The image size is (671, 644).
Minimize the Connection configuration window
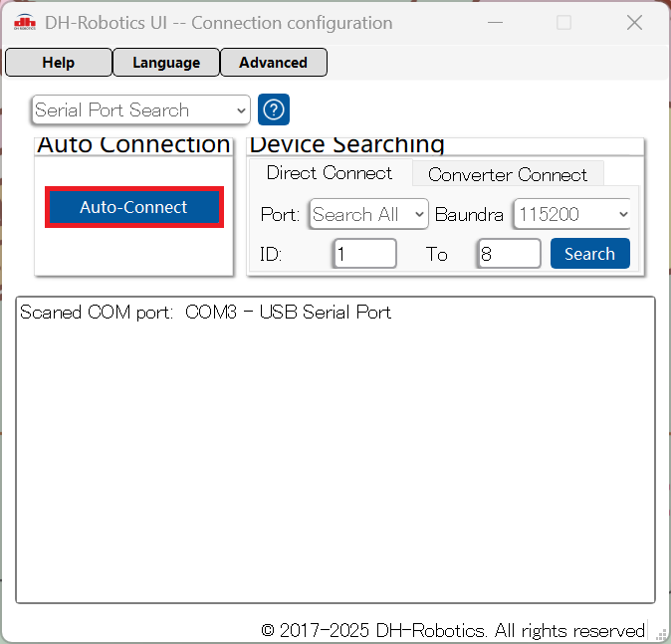(495, 22)
